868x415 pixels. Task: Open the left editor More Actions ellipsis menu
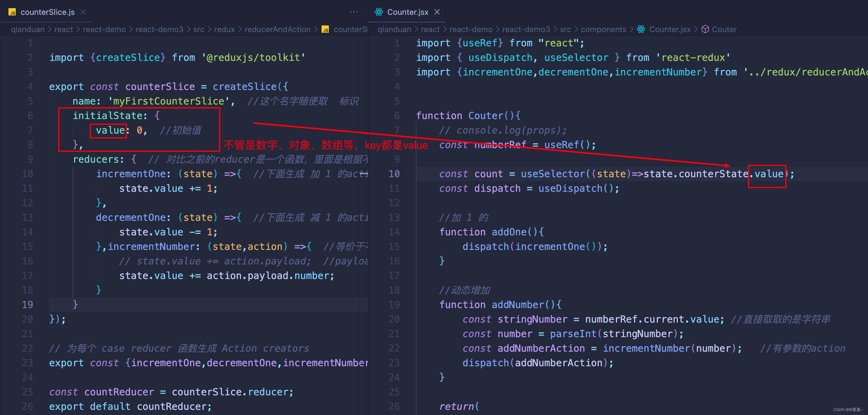[354, 12]
